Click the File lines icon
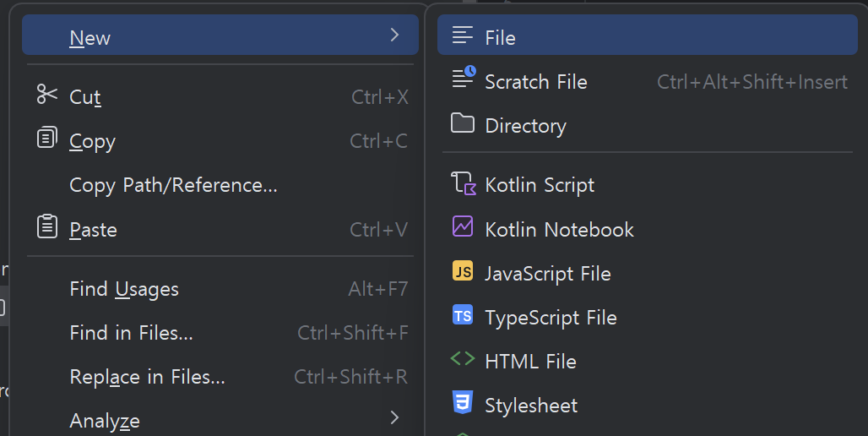868x436 pixels. [463, 35]
